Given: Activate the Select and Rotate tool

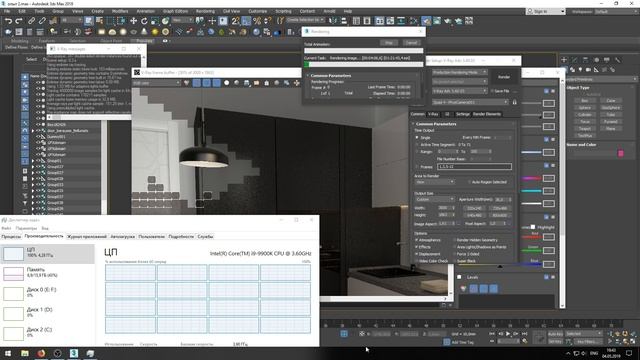Looking at the screenshot, I should tap(144, 20).
